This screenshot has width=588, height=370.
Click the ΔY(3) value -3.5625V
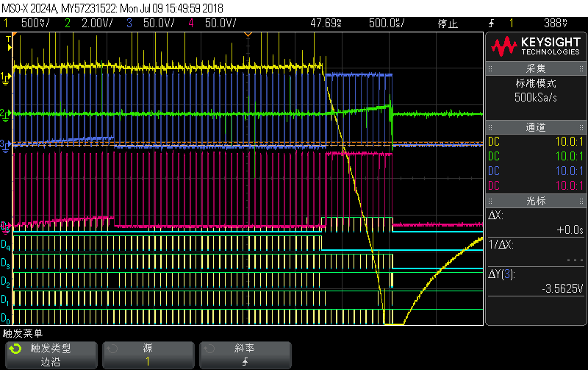(x=562, y=288)
